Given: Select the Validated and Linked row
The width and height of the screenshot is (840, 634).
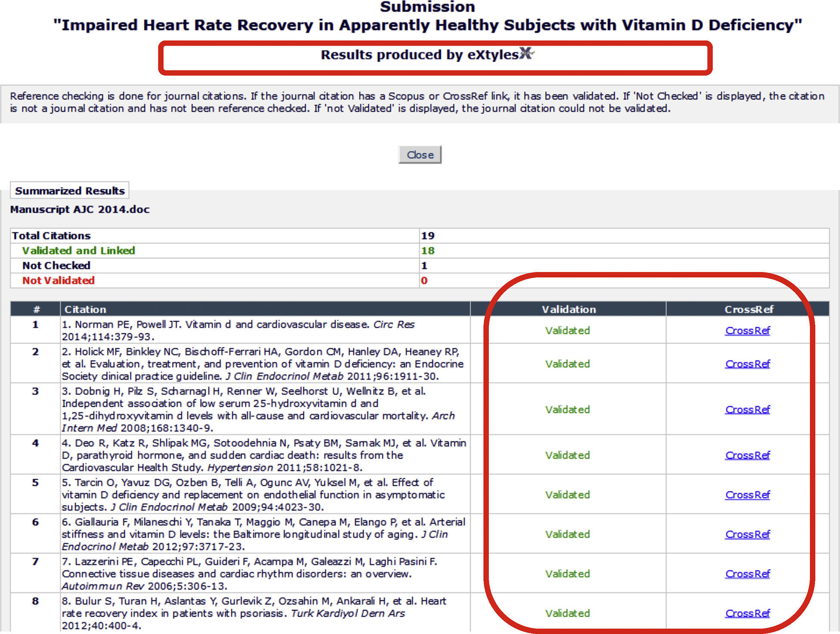Looking at the screenshot, I should (x=78, y=250).
